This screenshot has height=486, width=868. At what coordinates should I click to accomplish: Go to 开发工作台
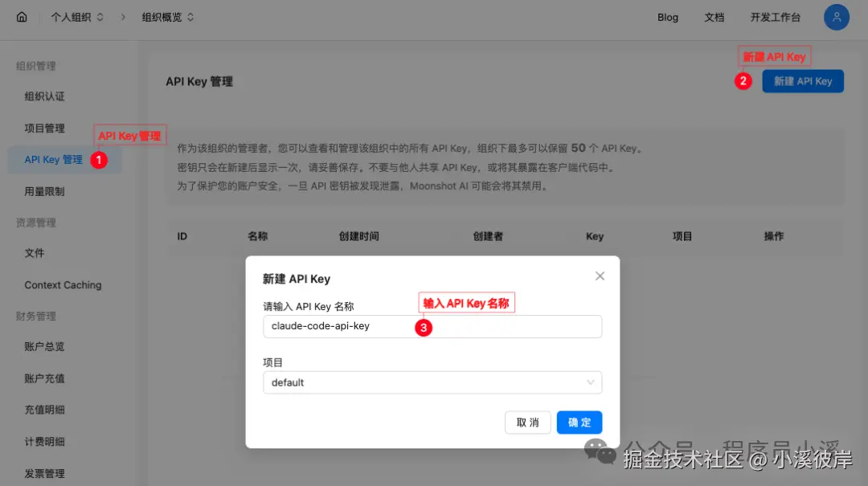click(x=775, y=17)
